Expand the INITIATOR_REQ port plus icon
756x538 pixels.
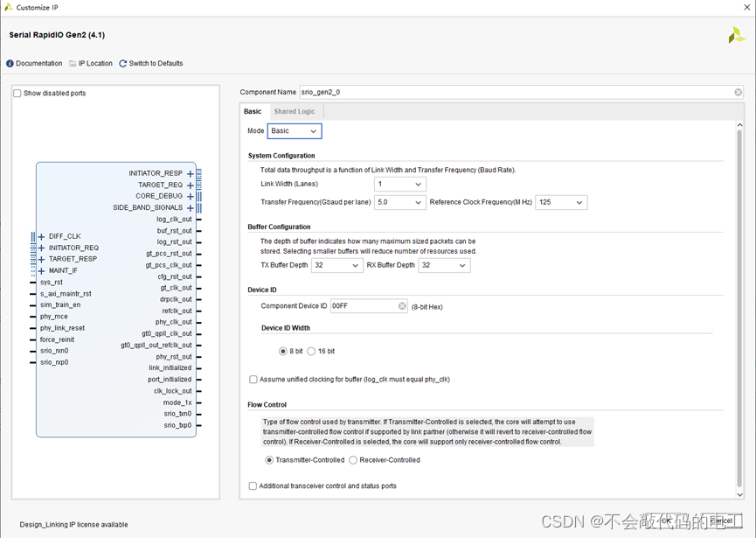[x=41, y=248]
